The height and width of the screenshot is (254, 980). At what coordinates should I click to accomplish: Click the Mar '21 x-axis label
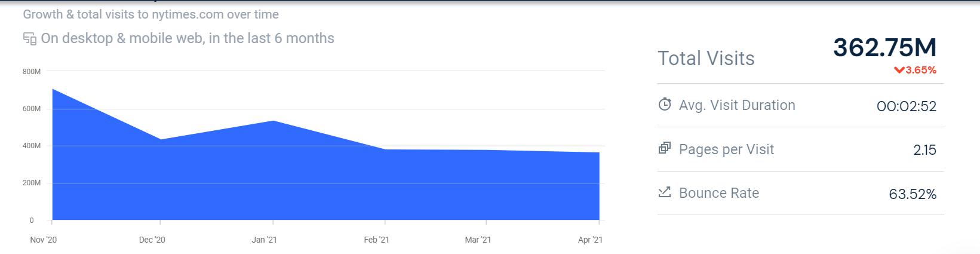click(478, 240)
